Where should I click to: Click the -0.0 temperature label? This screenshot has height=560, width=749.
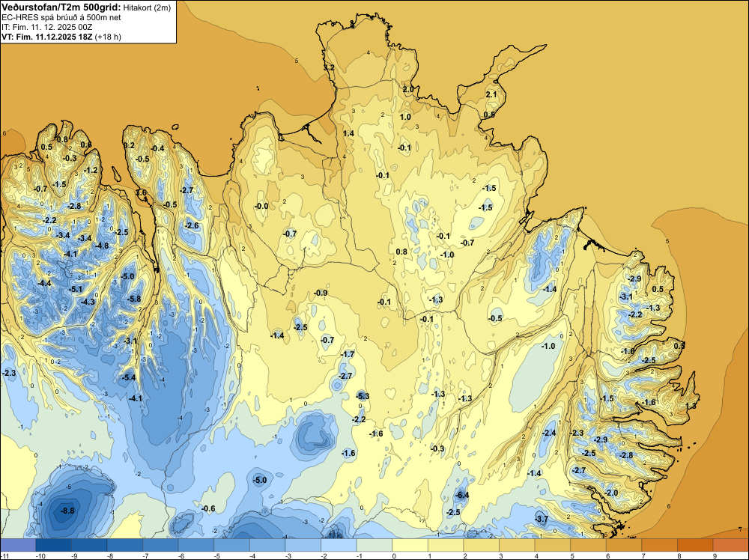pos(261,206)
